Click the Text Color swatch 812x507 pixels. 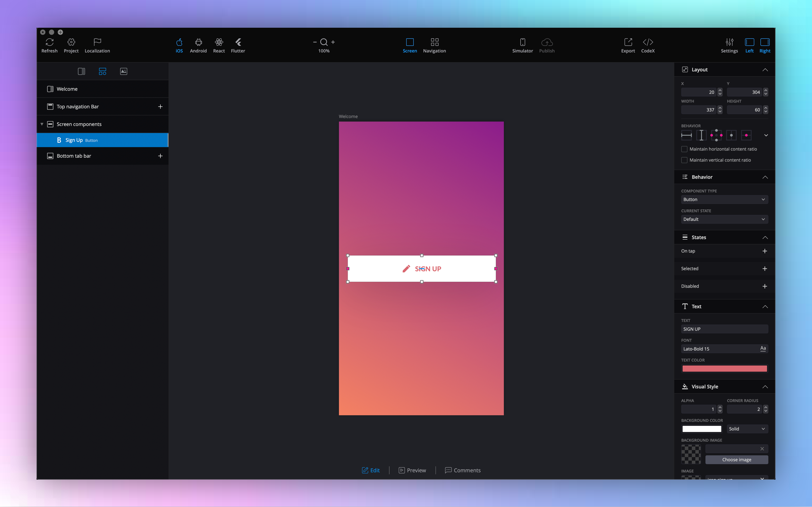(724, 369)
